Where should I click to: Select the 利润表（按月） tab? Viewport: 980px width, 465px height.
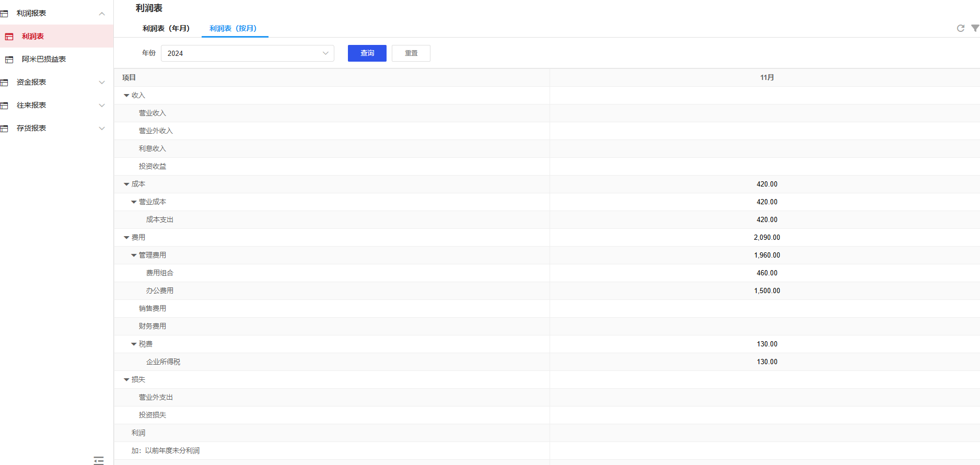coord(233,29)
